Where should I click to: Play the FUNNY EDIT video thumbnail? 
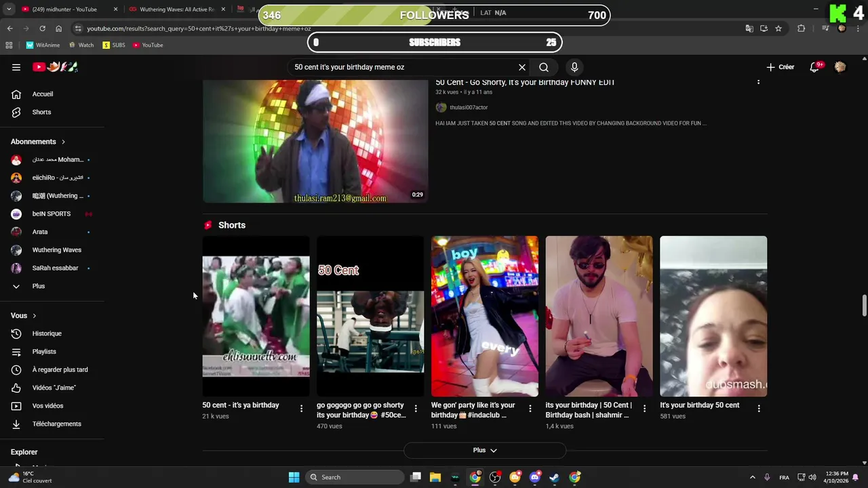click(x=315, y=141)
